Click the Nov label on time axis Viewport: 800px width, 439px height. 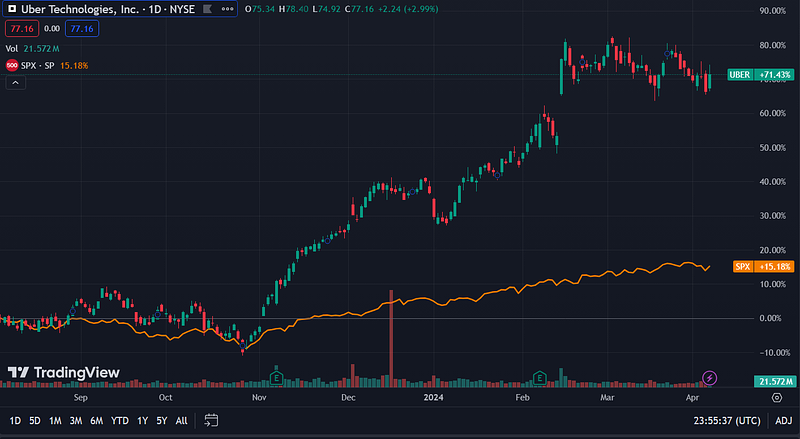259,397
